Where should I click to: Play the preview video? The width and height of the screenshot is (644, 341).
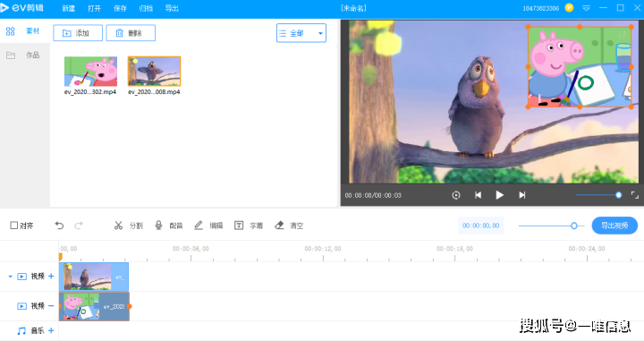click(499, 195)
